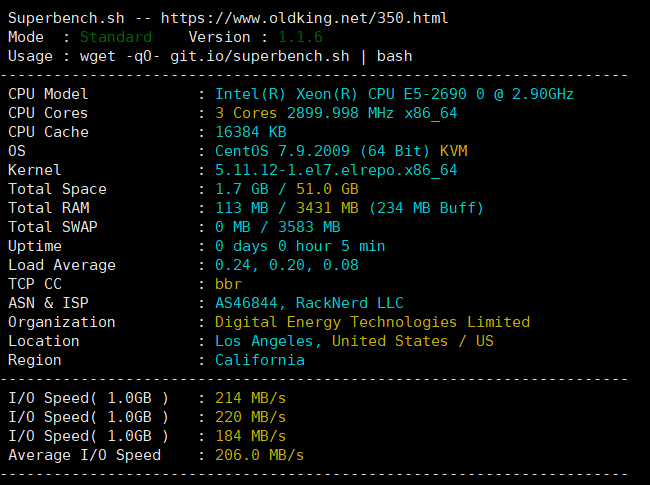The height and width of the screenshot is (485, 650).
Task: Click the Intel Xeon CPU model value
Action: [394, 94]
